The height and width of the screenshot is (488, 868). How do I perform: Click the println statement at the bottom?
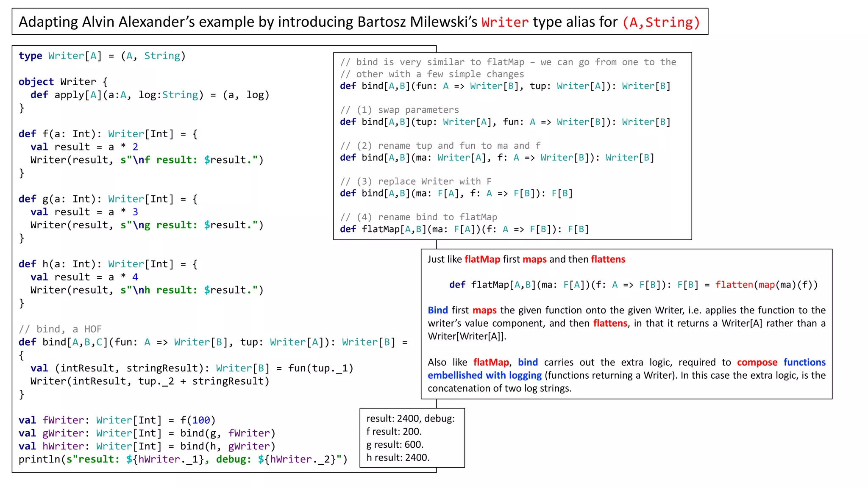click(183, 459)
